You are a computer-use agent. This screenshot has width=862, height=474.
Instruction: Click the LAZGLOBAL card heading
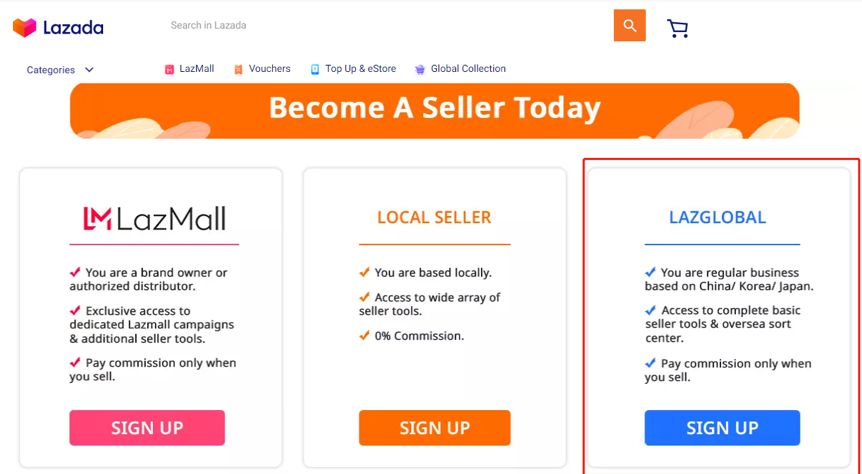click(717, 217)
